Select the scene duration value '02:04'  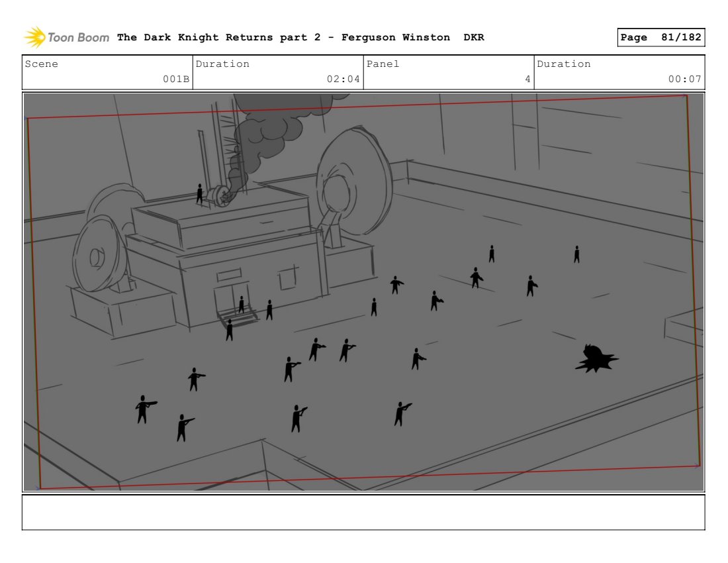click(x=343, y=79)
